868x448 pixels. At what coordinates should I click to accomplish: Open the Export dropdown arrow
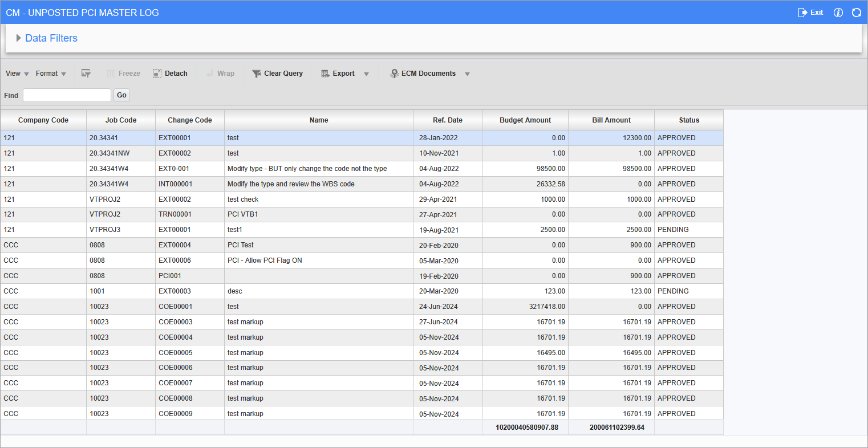pyautogui.click(x=366, y=74)
